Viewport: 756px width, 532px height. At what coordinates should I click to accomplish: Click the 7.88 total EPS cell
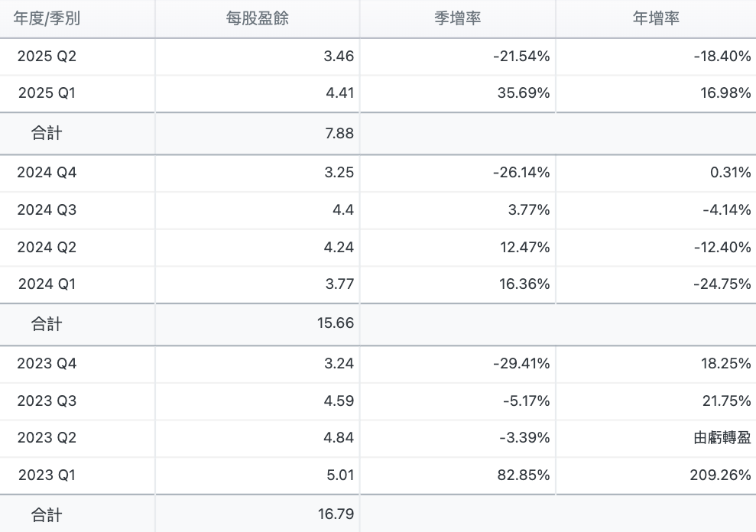coord(339,134)
